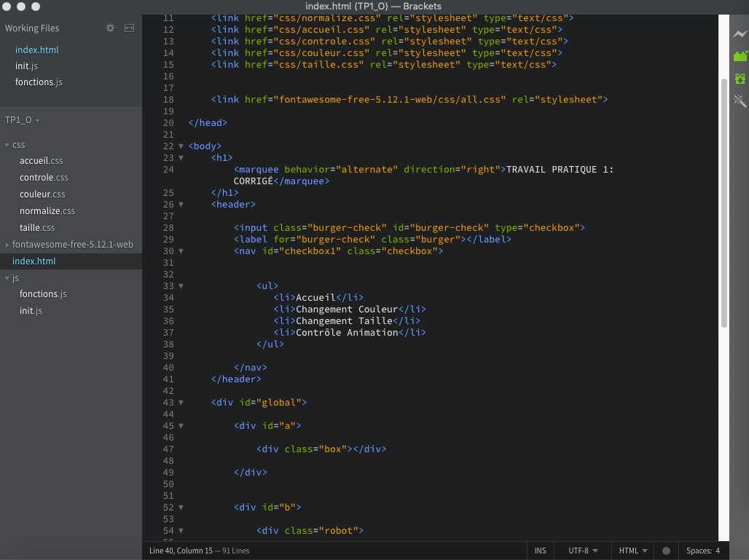The height and width of the screenshot is (560, 749).
Task: Fold the body tag at line 22
Action: [181, 146]
